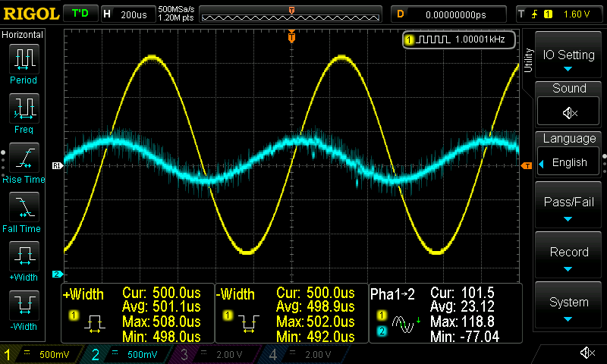Open the Record menu
The image size is (607, 364).
(x=569, y=256)
